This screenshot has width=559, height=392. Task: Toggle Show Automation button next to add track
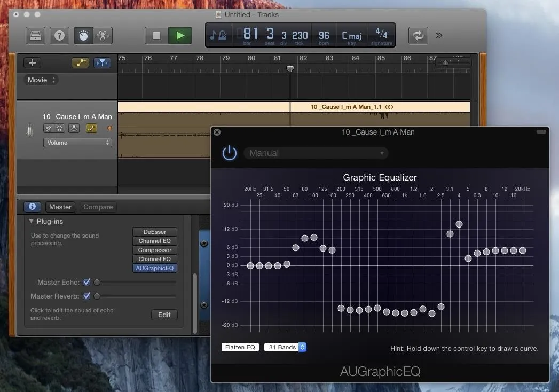point(80,63)
